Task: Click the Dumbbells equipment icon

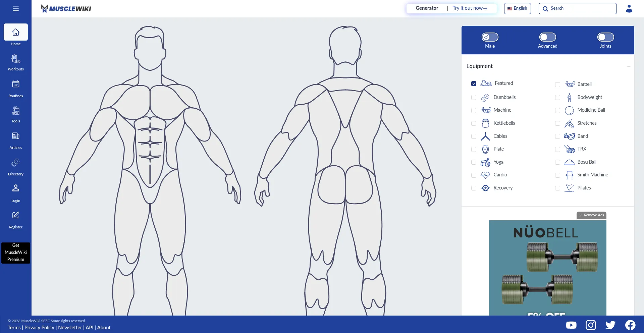Action: click(485, 97)
